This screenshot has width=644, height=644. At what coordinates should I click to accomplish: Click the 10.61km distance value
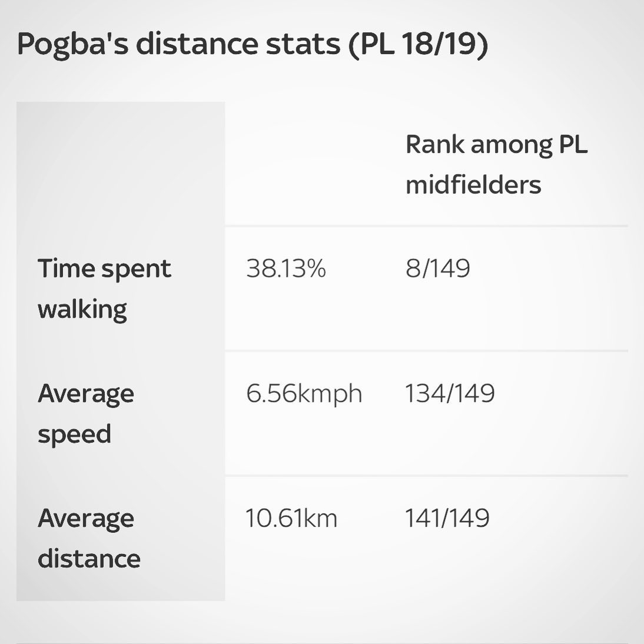[291, 518]
